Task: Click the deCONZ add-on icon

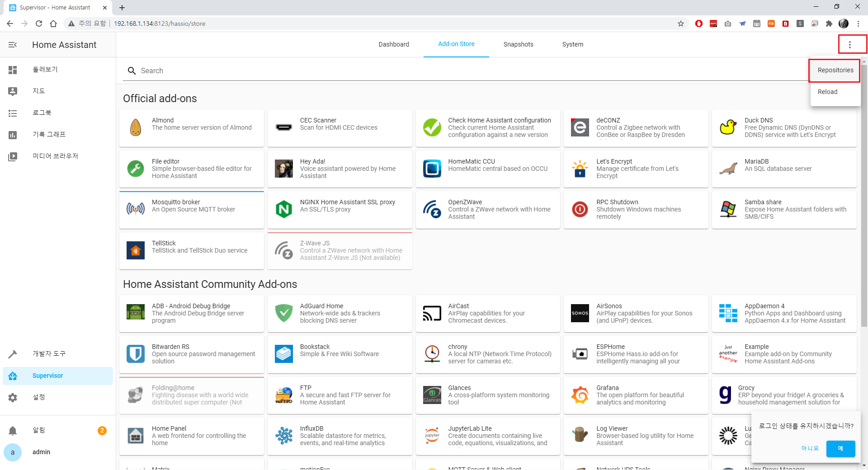Action: coord(580,127)
